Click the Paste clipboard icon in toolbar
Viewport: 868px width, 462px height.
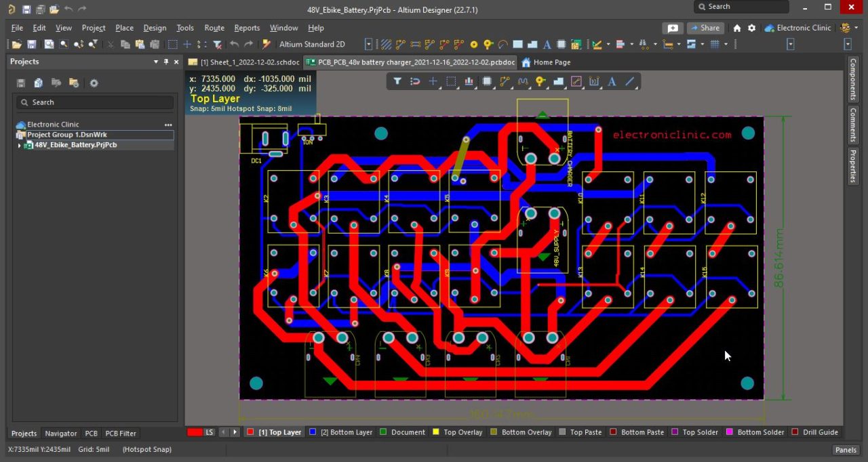pos(140,45)
